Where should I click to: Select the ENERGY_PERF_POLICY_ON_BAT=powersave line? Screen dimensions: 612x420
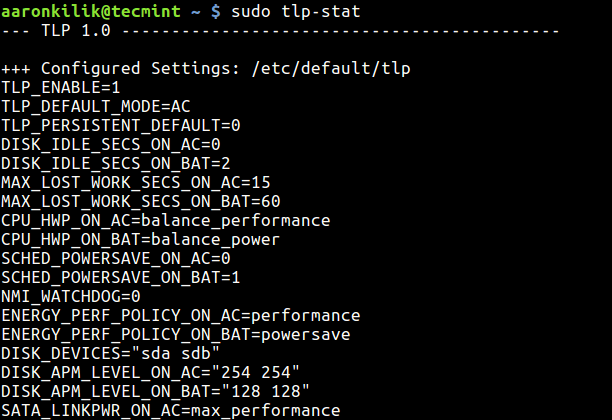[x=176, y=335]
